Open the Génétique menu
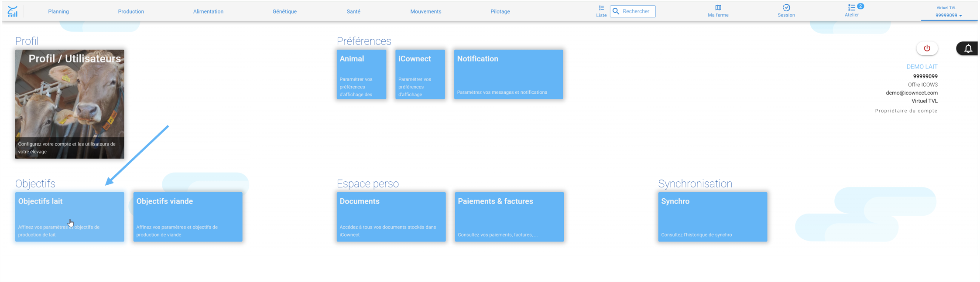The height and width of the screenshot is (282, 980). point(284,12)
